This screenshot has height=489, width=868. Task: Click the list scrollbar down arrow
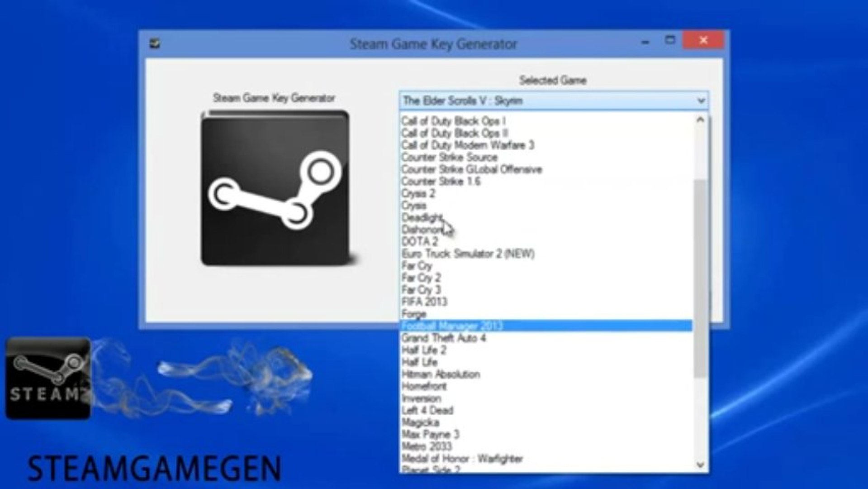(x=701, y=465)
